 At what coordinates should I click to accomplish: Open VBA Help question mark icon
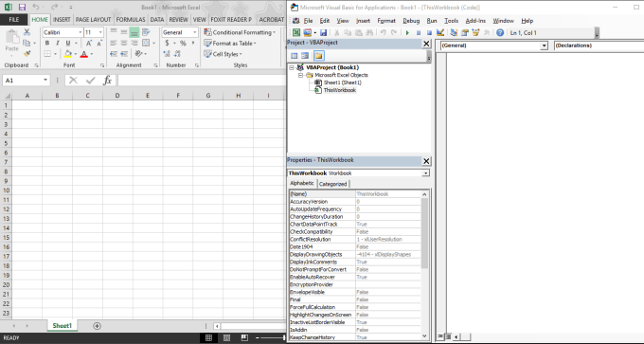pyautogui.click(x=500, y=32)
